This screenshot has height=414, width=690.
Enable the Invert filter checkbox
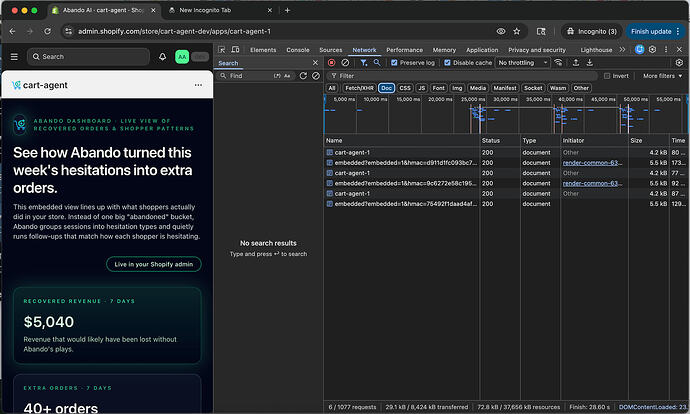click(607, 76)
